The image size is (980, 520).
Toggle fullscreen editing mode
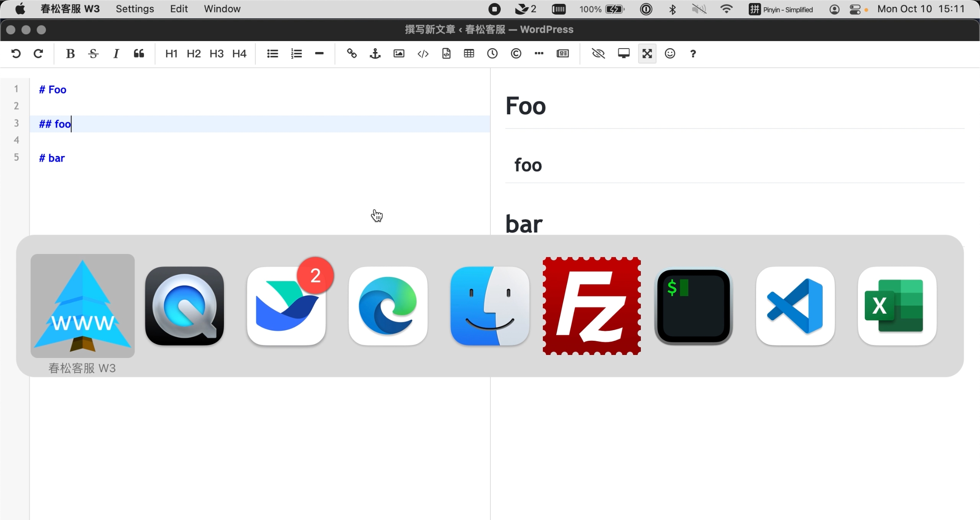(x=647, y=54)
